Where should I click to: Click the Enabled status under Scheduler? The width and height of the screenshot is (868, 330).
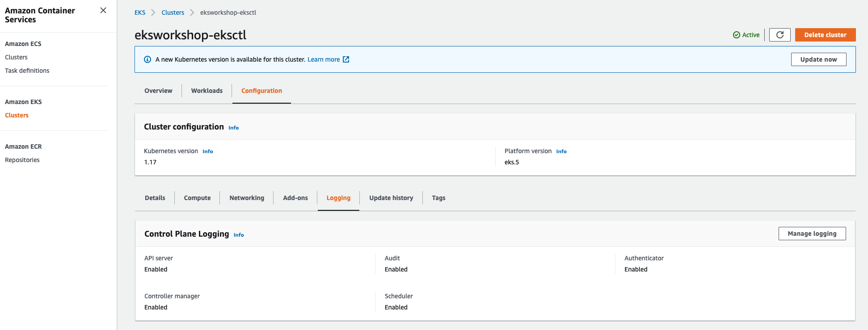(x=396, y=307)
